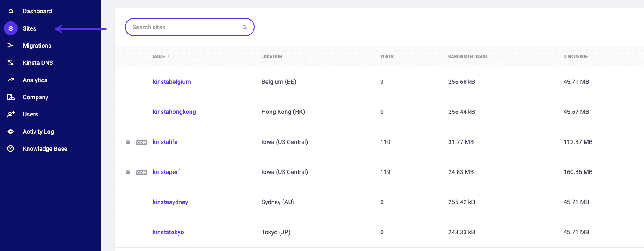644x251 pixels.
Task: Click the CDN badge next to kinstalife
Action: (142, 142)
